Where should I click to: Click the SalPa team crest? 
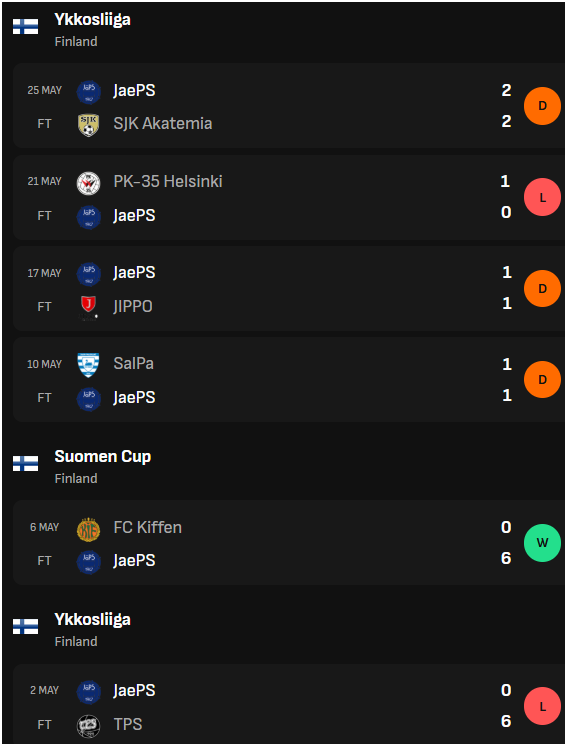tap(88, 365)
